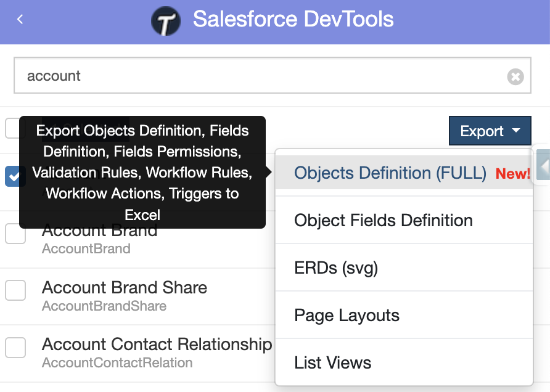Check the Account Brand checkbox
The height and width of the screenshot is (392, 550).
pos(15,233)
